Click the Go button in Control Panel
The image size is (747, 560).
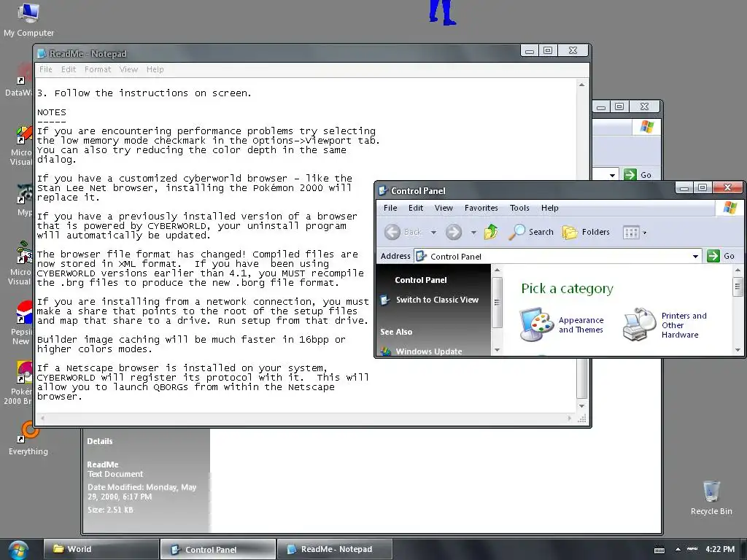tap(721, 256)
